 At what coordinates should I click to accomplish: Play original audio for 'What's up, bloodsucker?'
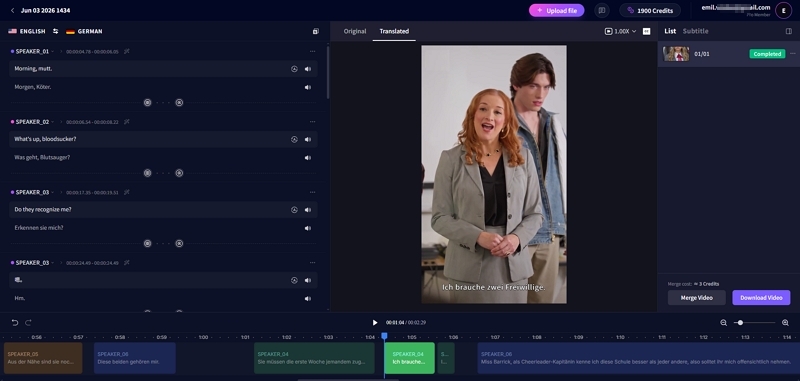tap(308, 139)
